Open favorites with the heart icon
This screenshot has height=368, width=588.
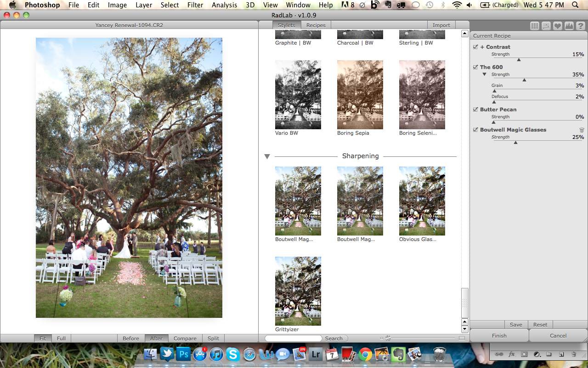[x=558, y=26]
